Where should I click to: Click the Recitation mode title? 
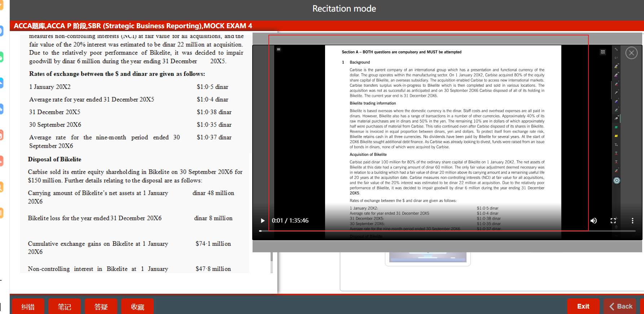pos(344,9)
